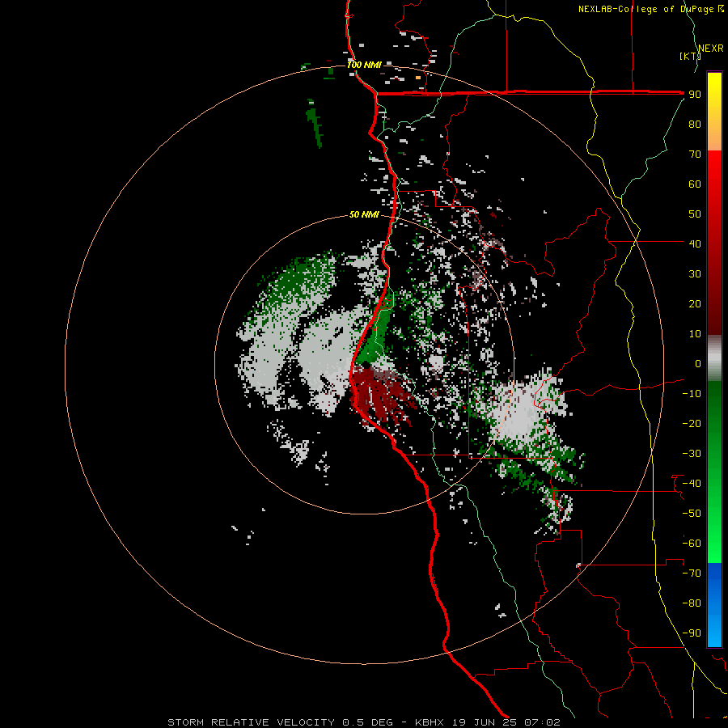Click the 20 value on the velocity scale

tap(695, 304)
